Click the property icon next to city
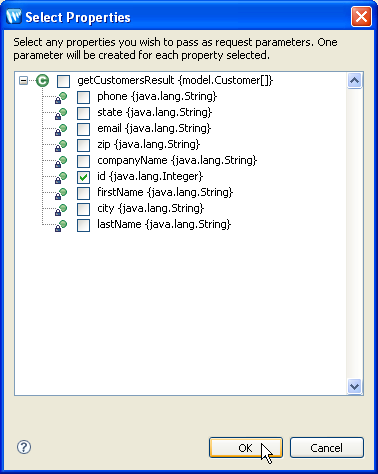The height and width of the screenshot is (474, 378). point(61,210)
